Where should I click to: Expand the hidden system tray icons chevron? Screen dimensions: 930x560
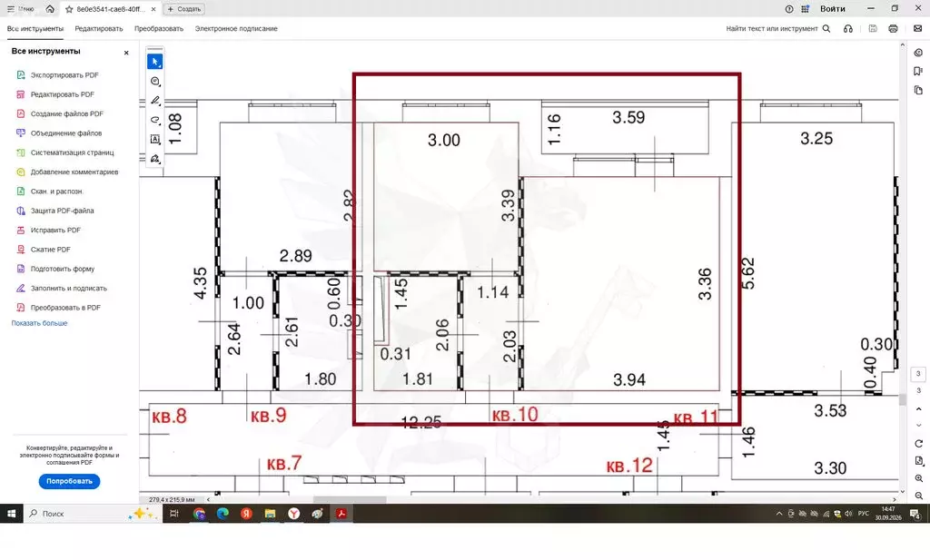[779, 514]
